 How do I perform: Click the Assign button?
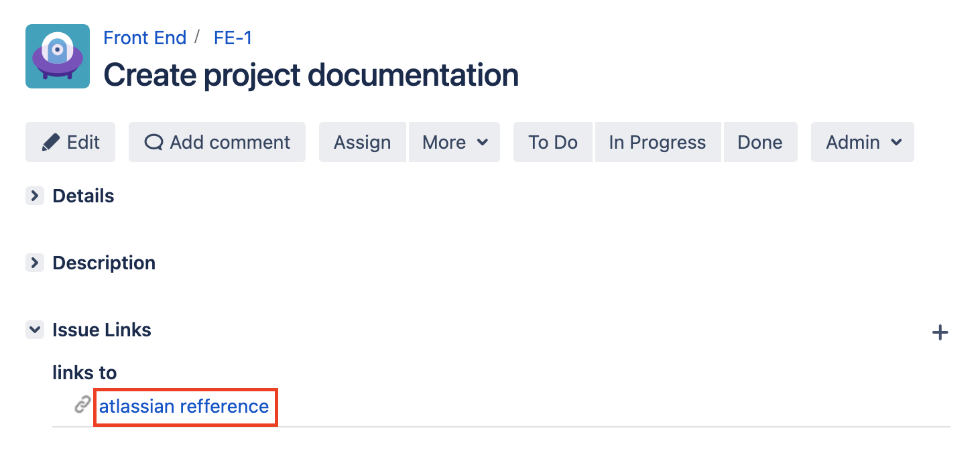coord(363,142)
